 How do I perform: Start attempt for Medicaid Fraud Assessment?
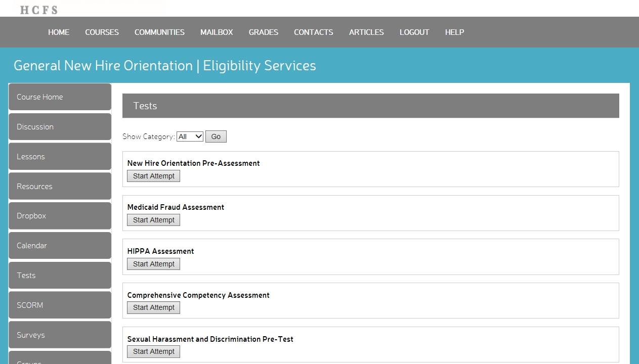pos(153,220)
